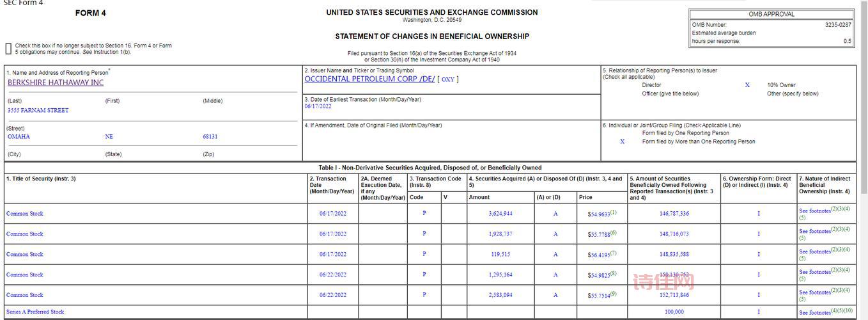Click OMB Number value 3235-0287

coord(838,25)
